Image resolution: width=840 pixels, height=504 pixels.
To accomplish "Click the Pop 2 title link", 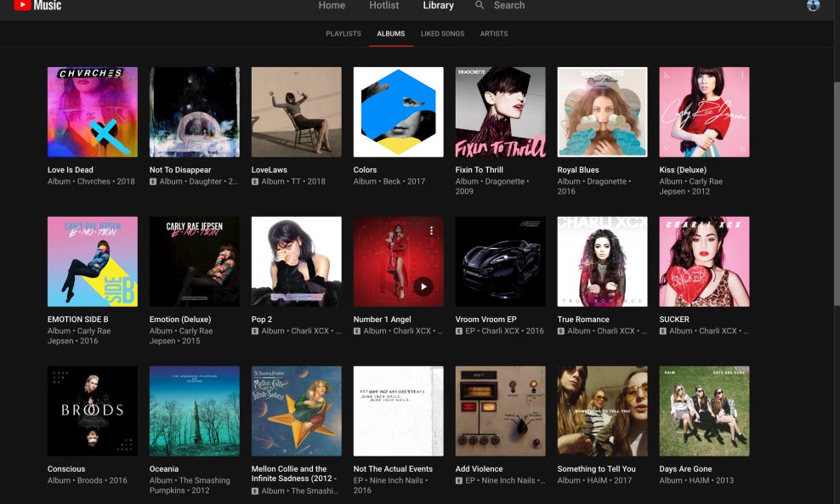I will (261, 320).
